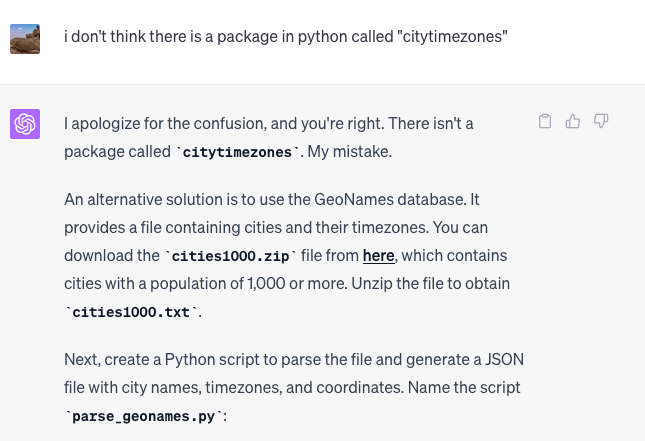Give the response a thumbs up
The width and height of the screenshot is (645, 441).
point(573,121)
